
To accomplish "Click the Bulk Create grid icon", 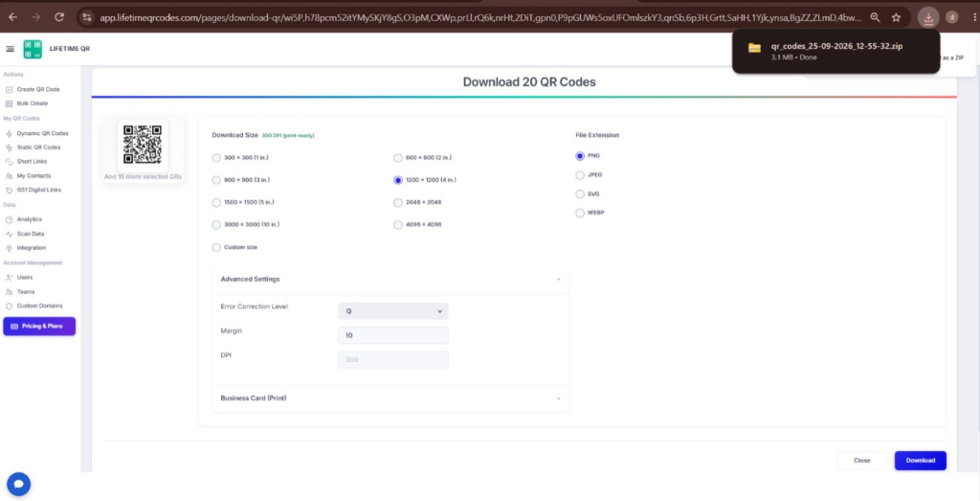I will pyautogui.click(x=9, y=103).
